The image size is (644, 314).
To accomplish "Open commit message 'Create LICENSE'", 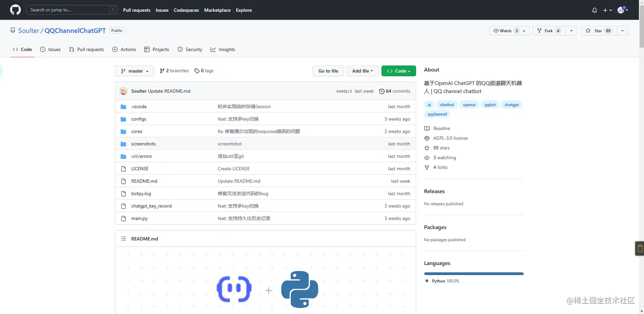I will [233, 168].
